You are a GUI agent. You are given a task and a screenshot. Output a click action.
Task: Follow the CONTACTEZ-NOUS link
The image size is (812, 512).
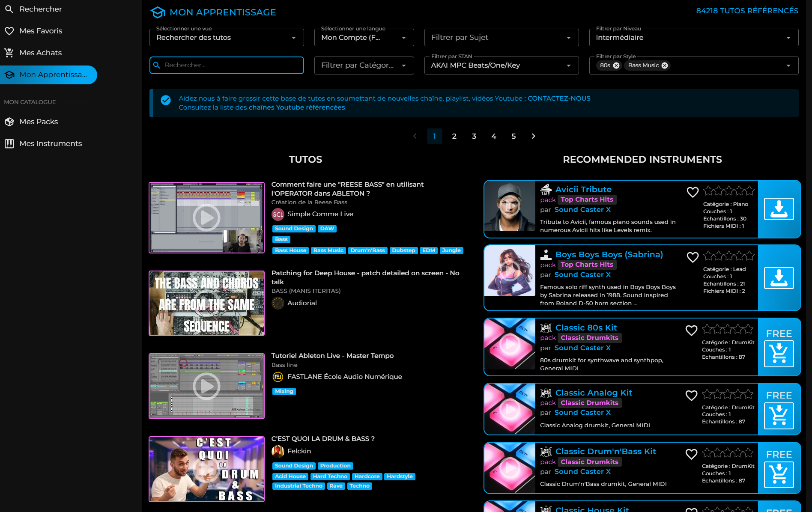tap(559, 98)
